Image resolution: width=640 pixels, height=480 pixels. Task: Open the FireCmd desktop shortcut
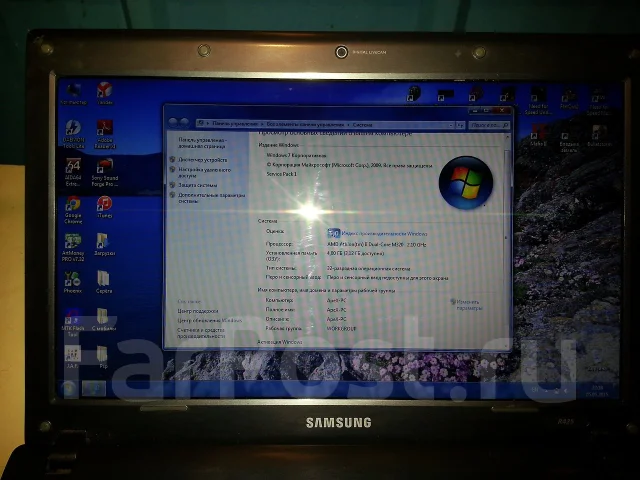[x=569, y=99]
